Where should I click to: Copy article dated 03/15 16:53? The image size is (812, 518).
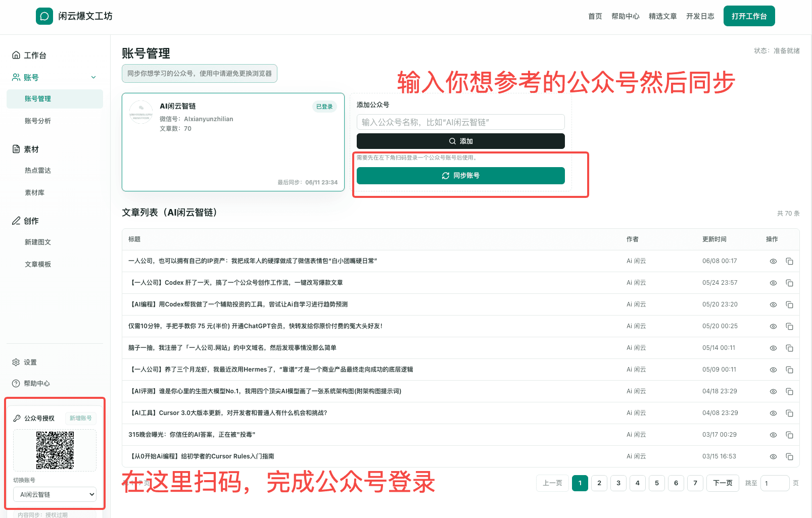click(x=789, y=457)
